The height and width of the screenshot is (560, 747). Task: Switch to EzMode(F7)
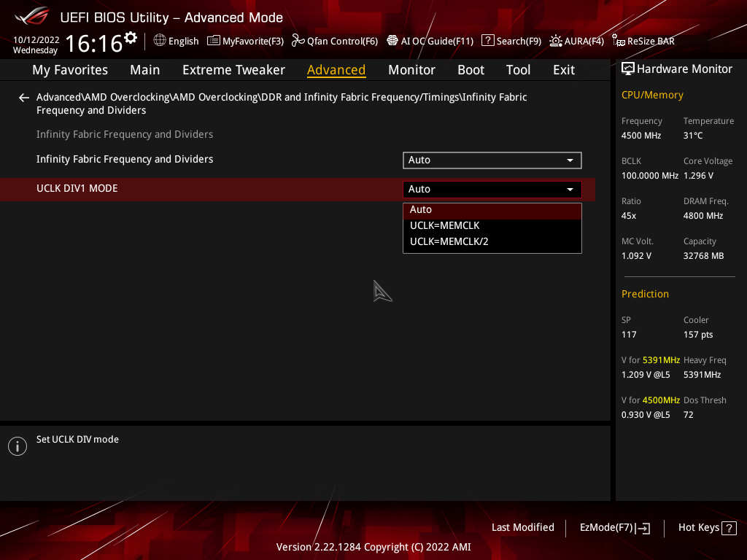click(x=615, y=528)
